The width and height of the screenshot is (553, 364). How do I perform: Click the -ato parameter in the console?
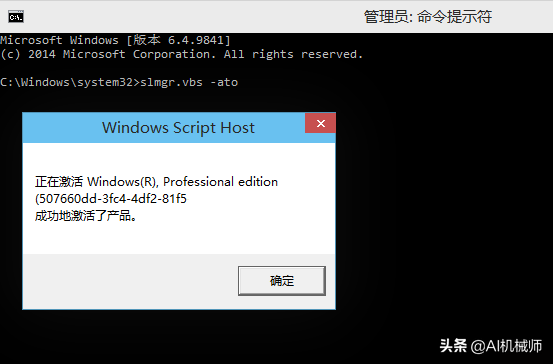[x=224, y=82]
